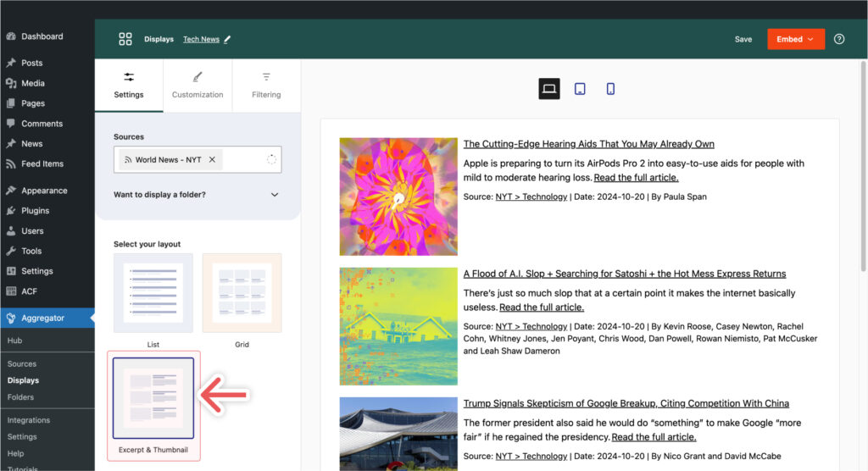Remove the World News - NYT source

pos(212,159)
